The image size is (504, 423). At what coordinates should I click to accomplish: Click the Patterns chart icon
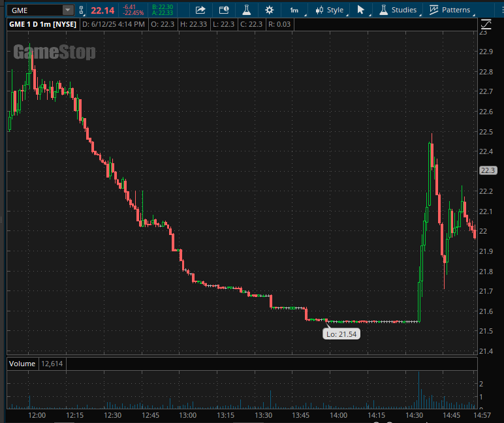(x=433, y=10)
